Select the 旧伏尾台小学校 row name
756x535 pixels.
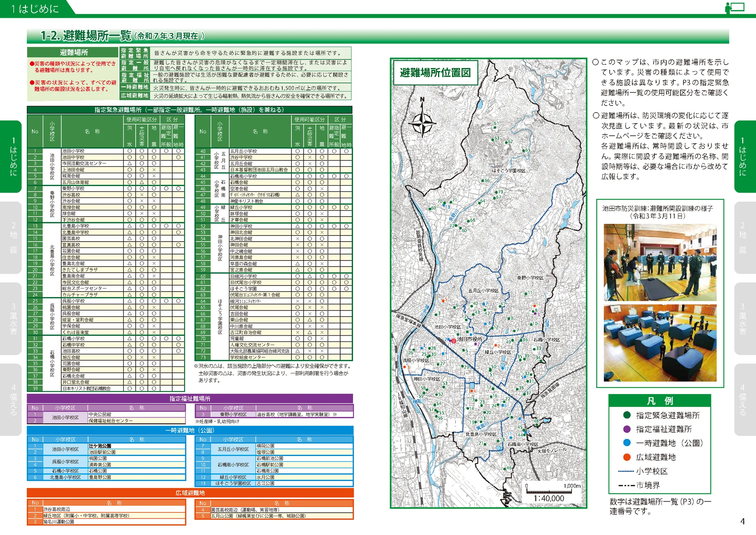(246, 282)
